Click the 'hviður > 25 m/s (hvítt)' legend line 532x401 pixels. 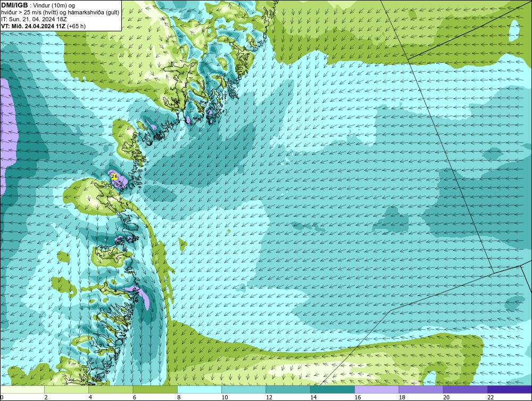[29, 12]
